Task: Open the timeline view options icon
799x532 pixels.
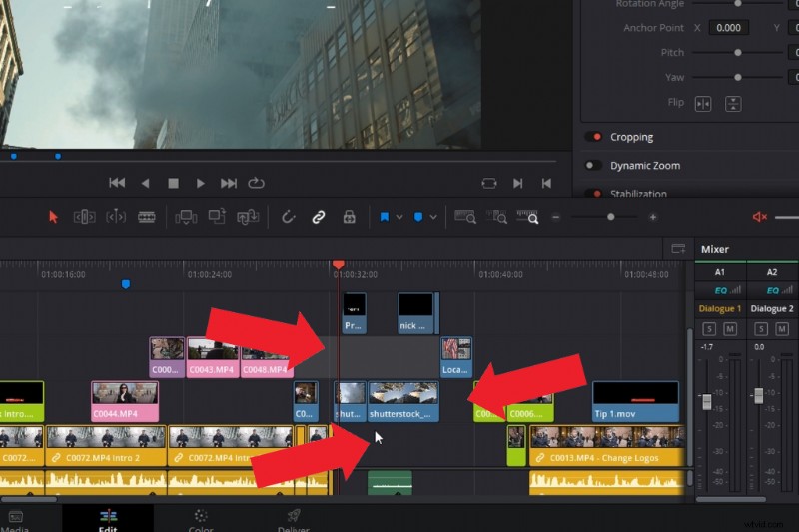Action: point(678,249)
